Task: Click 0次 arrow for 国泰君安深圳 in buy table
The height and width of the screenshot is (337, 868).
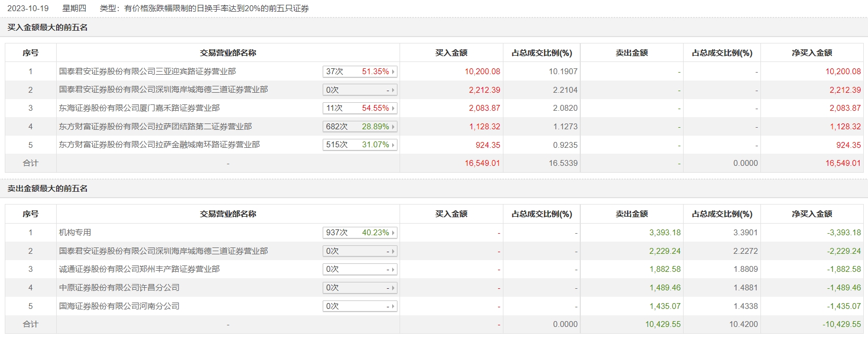Action: [x=393, y=90]
